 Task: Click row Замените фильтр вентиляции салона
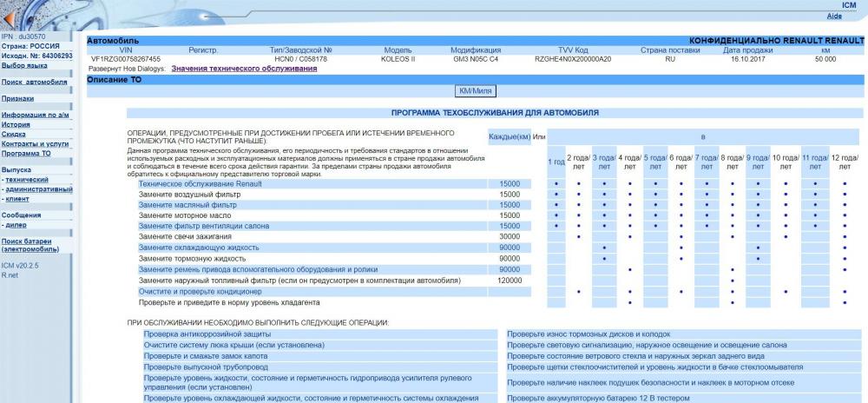[x=312, y=226]
